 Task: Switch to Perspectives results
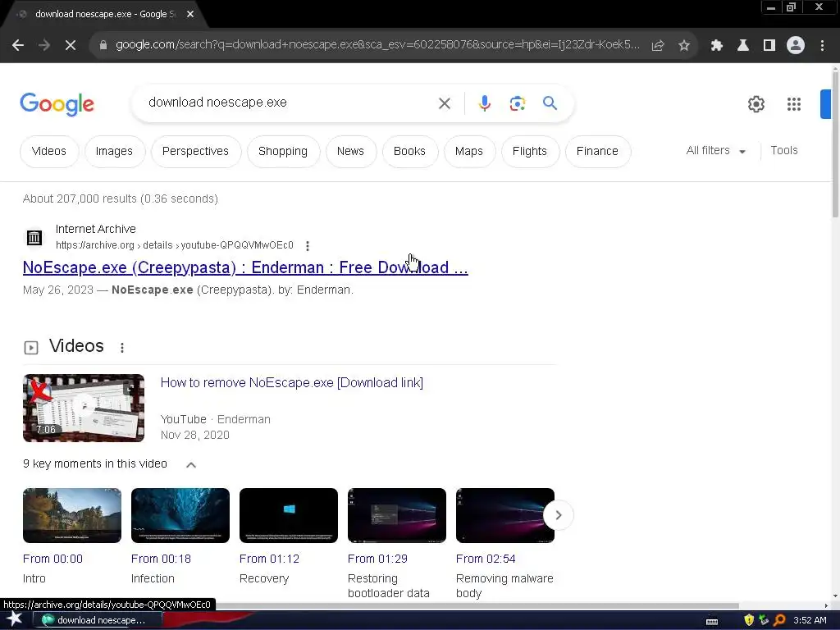point(195,152)
